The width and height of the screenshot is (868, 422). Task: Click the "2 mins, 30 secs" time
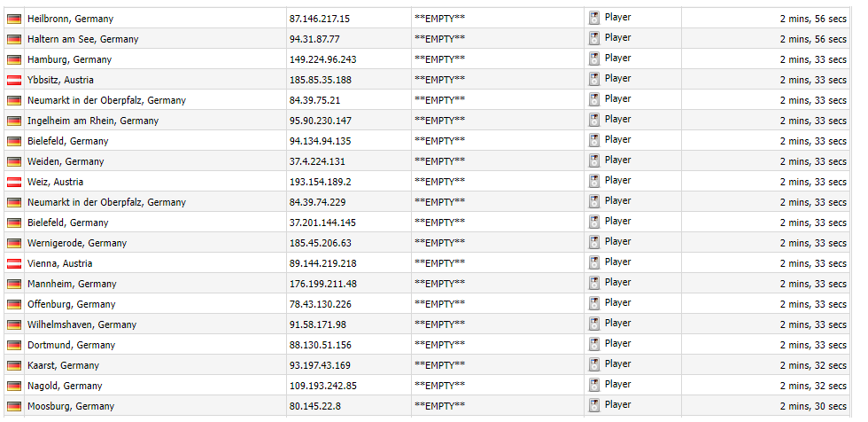813,406
